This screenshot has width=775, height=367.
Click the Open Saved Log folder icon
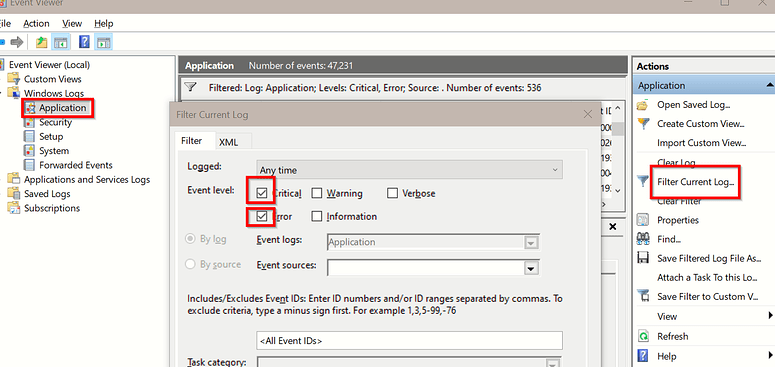point(643,105)
